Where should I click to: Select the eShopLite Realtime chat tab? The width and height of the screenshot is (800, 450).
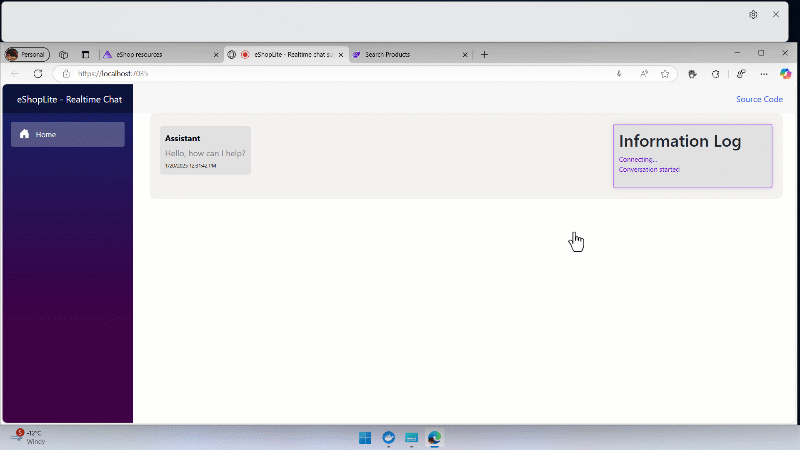286,54
